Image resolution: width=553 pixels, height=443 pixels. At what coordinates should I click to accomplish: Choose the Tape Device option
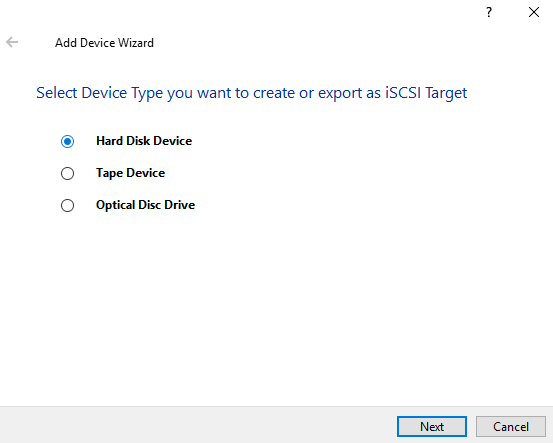tap(67, 174)
